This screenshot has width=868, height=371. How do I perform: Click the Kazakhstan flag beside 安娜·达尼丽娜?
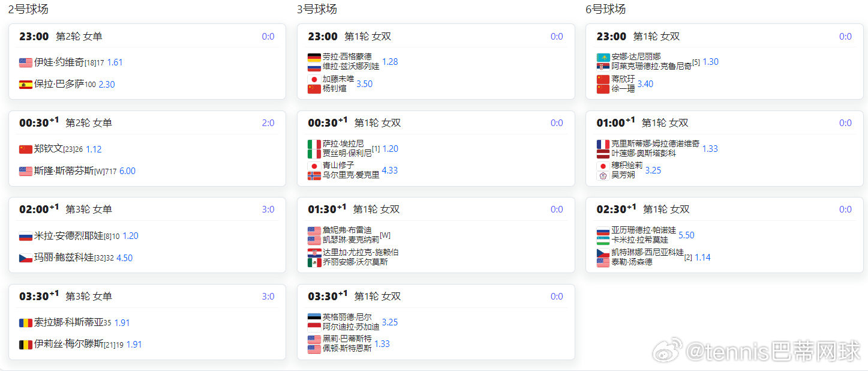point(603,57)
